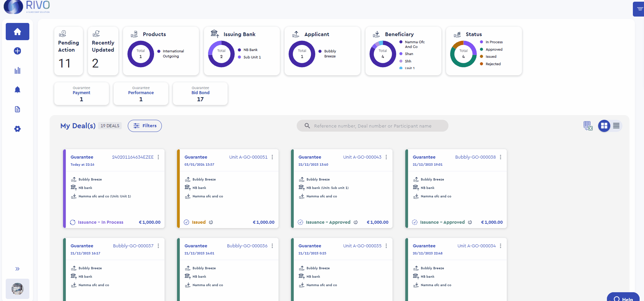Click Beneficiary download icon header
This screenshot has height=301, width=644.
click(376, 34)
